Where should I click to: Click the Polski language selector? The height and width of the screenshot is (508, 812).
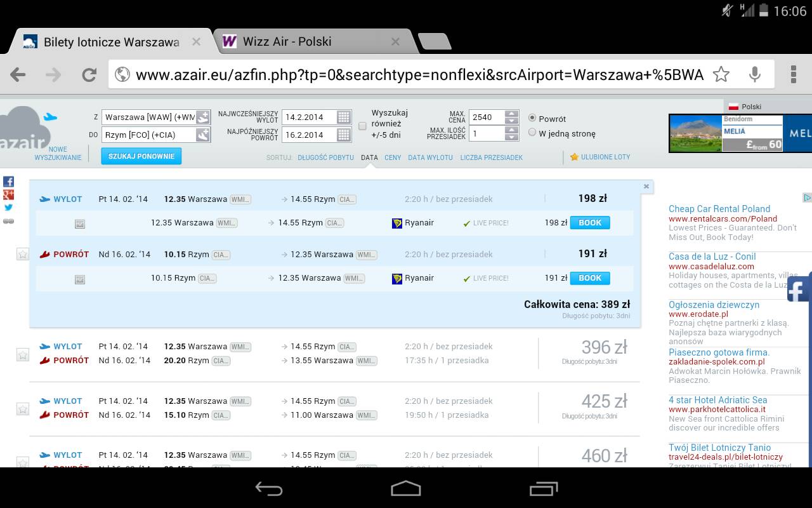(x=745, y=107)
